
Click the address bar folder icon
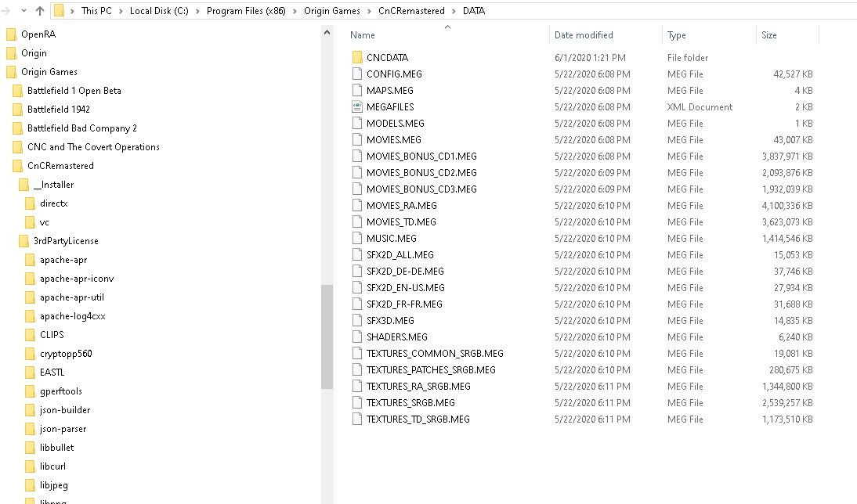coord(59,11)
